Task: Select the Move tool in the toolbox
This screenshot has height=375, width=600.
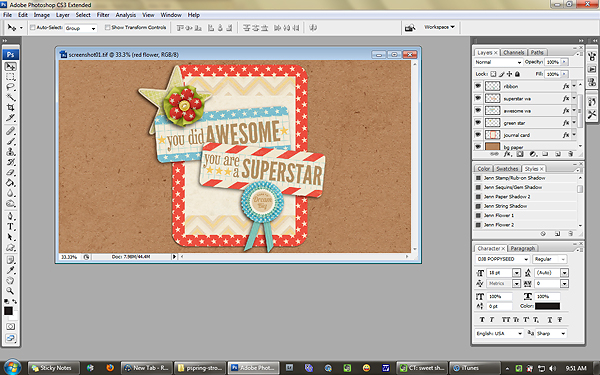Action: coord(10,66)
